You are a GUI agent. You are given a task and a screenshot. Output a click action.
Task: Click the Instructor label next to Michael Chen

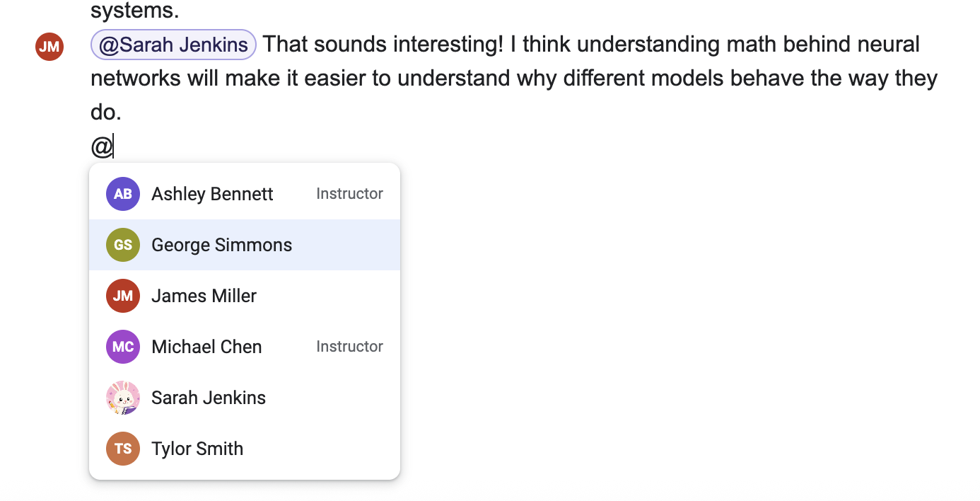tap(349, 347)
